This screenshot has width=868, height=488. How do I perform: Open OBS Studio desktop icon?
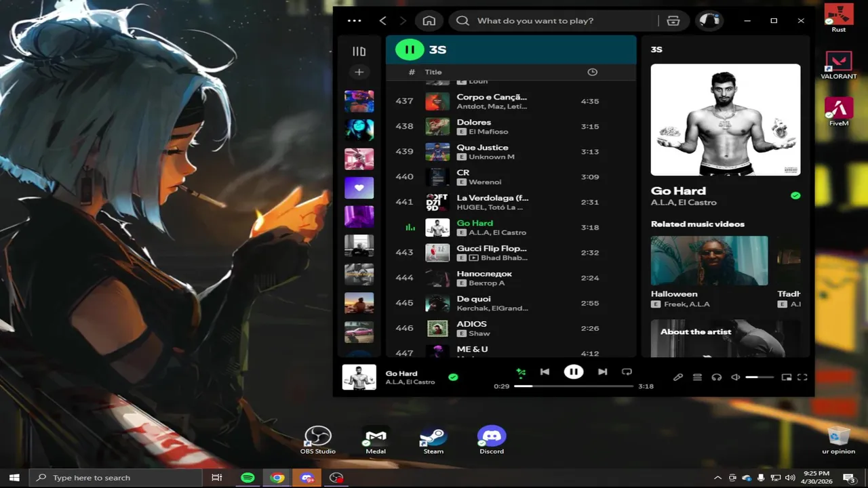(x=318, y=440)
